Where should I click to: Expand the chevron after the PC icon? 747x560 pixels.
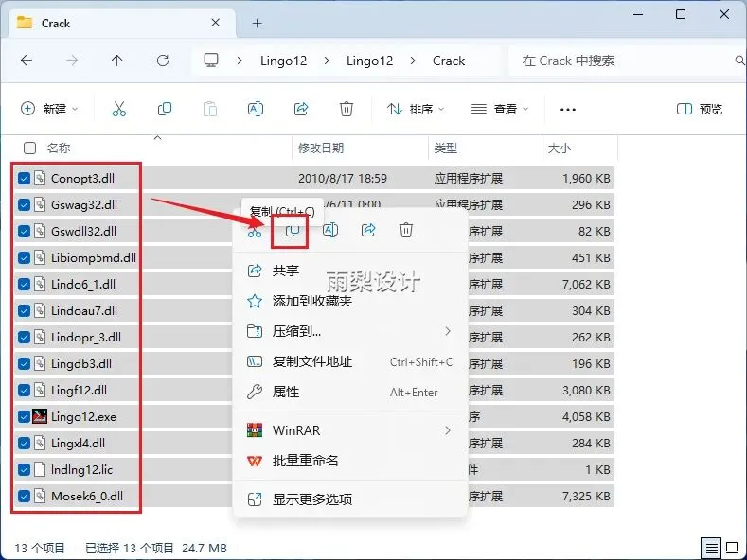click(240, 61)
